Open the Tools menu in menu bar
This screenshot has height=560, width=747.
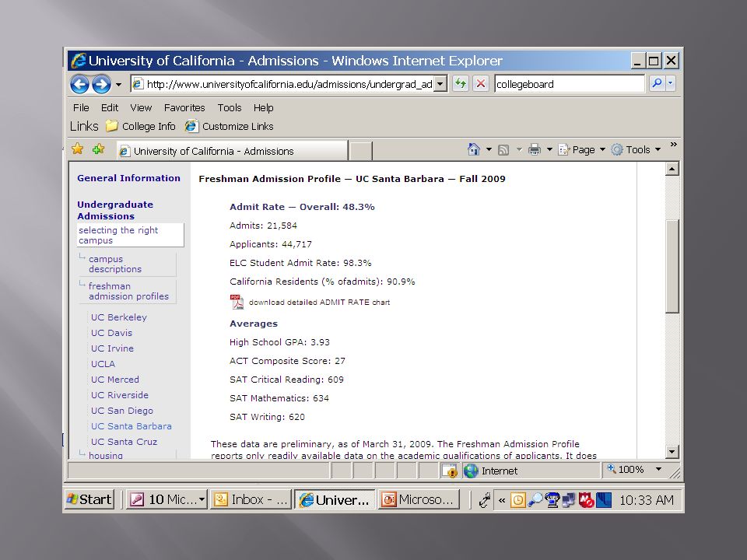(230, 107)
